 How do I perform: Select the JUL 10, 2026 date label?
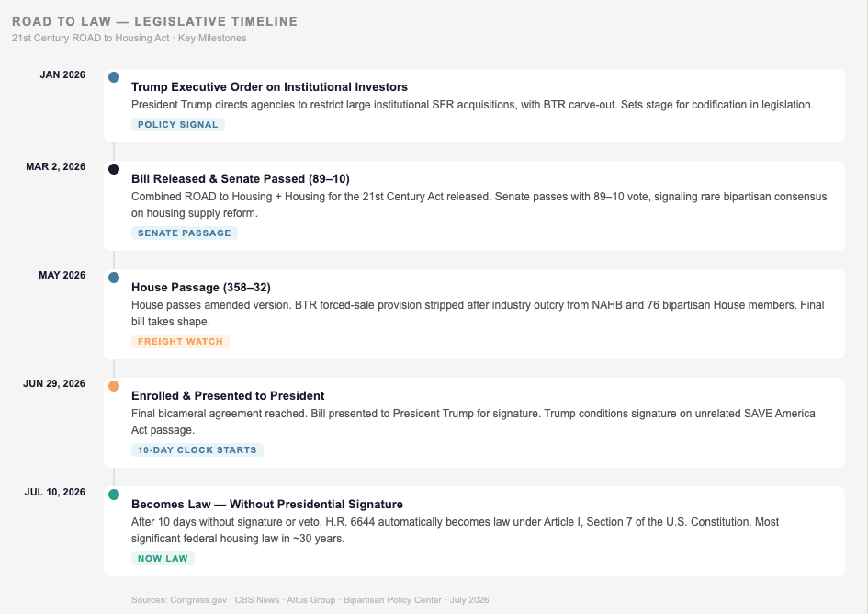(55, 492)
